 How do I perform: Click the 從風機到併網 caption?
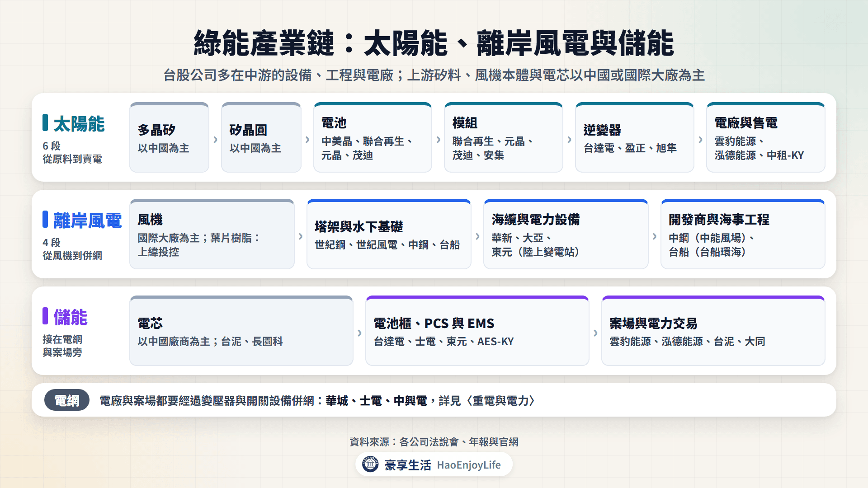pyautogui.click(x=72, y=256)
